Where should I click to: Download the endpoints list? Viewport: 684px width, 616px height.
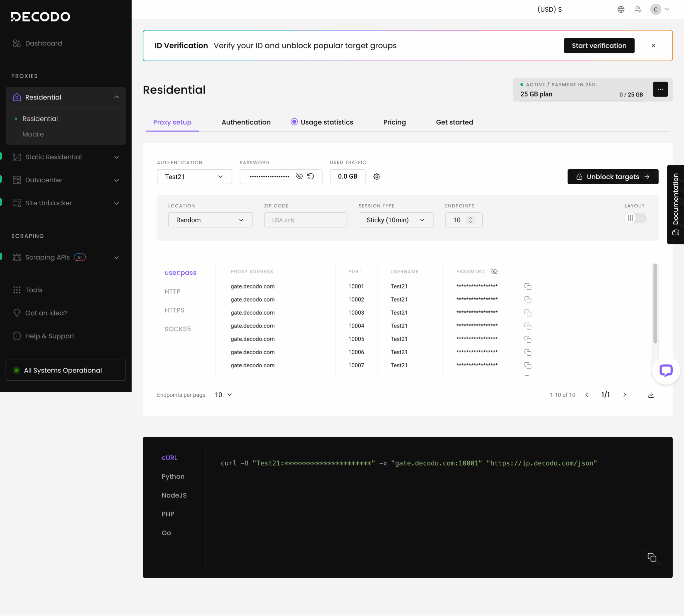click(x=651, y=395)
